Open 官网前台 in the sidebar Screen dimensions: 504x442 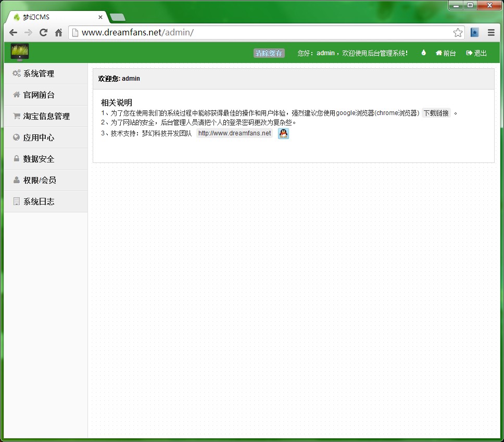46,95
